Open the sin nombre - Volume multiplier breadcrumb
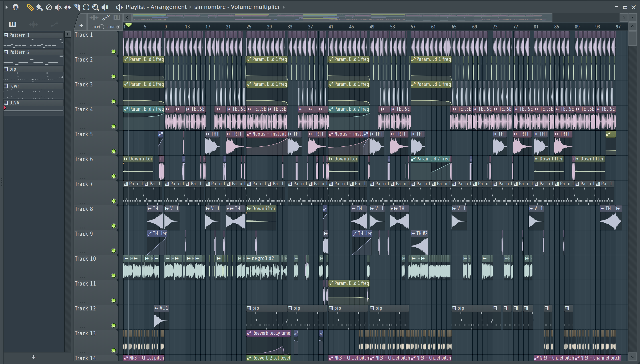 (x=237, y=7)
